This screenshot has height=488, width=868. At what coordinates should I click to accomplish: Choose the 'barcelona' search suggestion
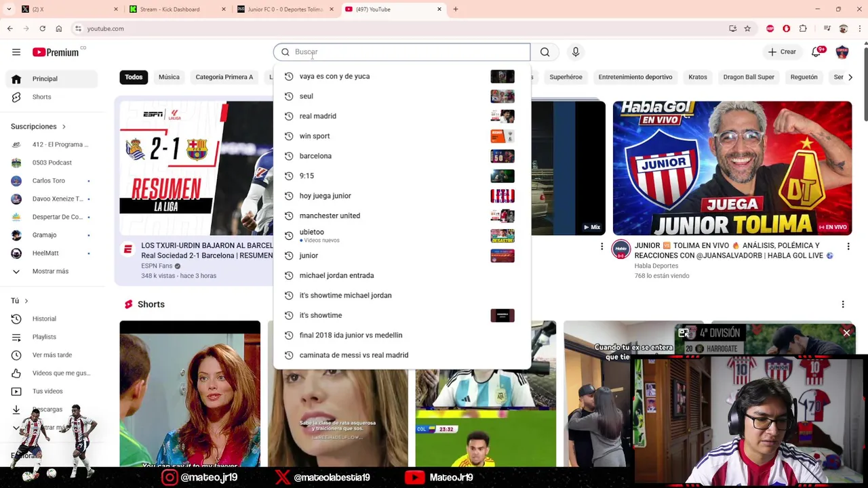(401, 156)
